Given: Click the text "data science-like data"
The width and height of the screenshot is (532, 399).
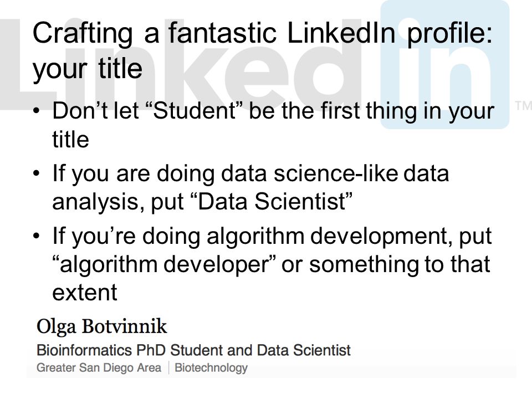Looking at the screenshot, I should [335, 173].
